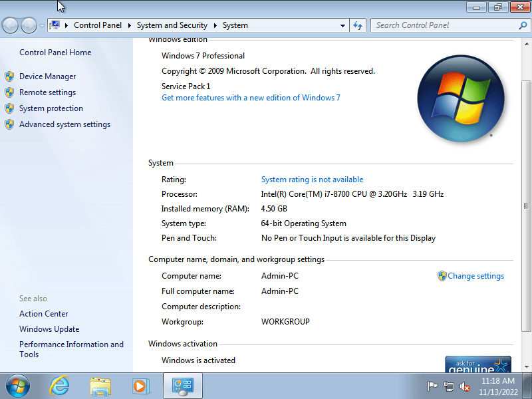Open System protection link
The width and height of the screenshot is (532, 399).
point(51,108)
